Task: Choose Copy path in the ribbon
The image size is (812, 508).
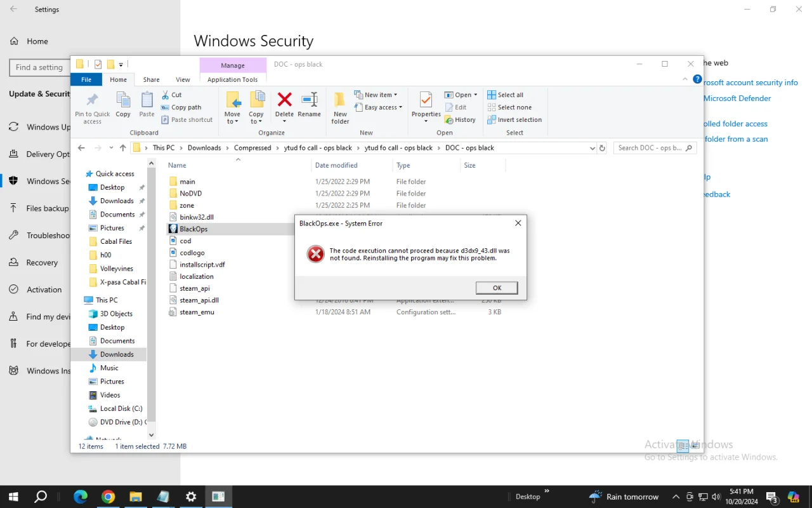Action: click(x=181, y=107)
